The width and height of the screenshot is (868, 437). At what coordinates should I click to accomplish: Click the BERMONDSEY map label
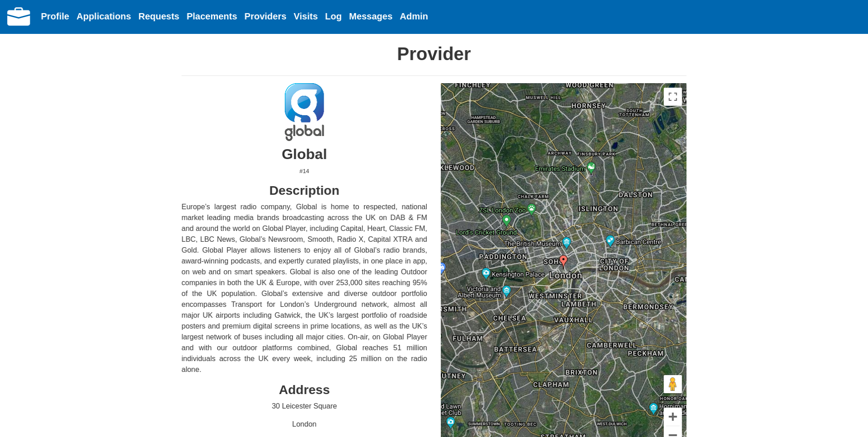click(x=648, y=307)
